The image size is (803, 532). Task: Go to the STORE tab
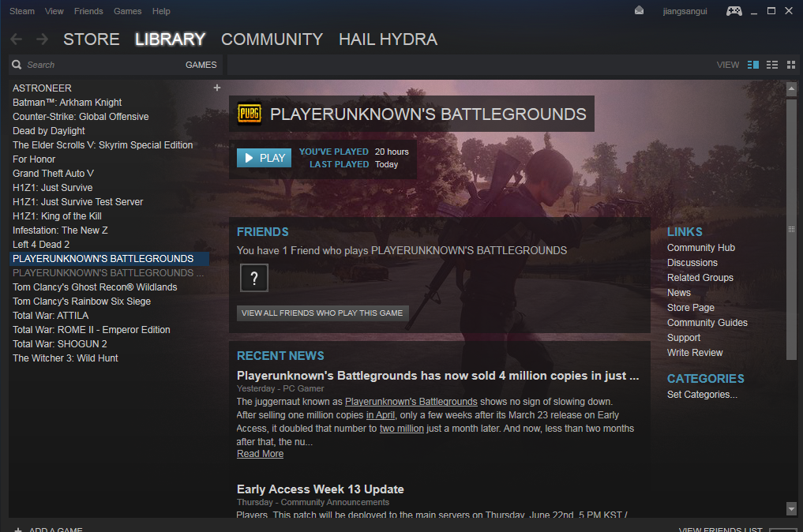coord(91,39)
